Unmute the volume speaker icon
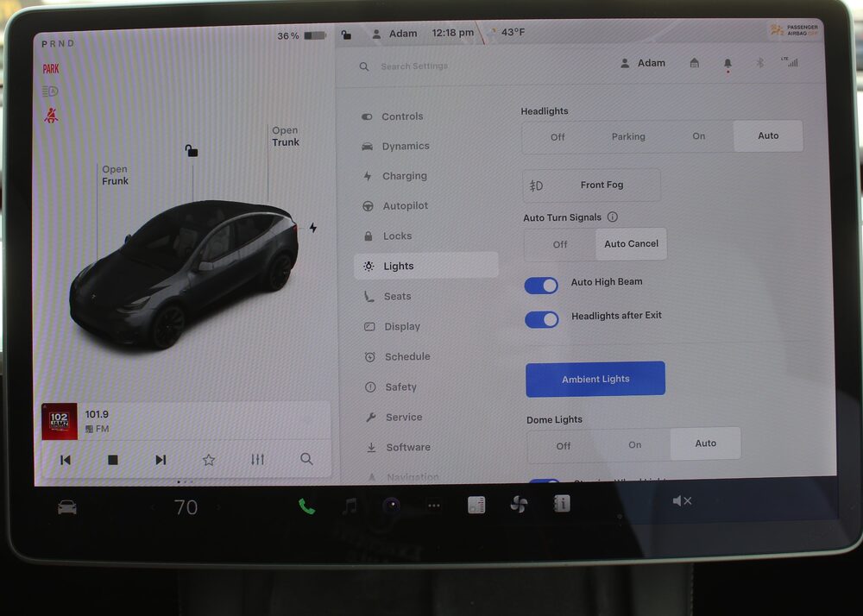Screen dimensions: 863x616 [682, 501]
